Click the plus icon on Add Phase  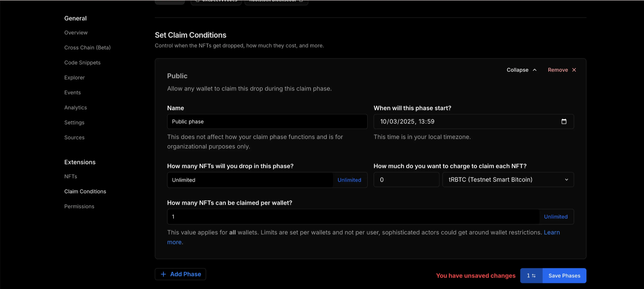tap(164, 274)
